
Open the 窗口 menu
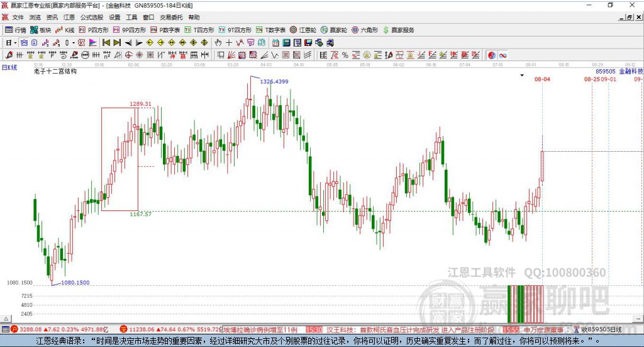[148, 17]
